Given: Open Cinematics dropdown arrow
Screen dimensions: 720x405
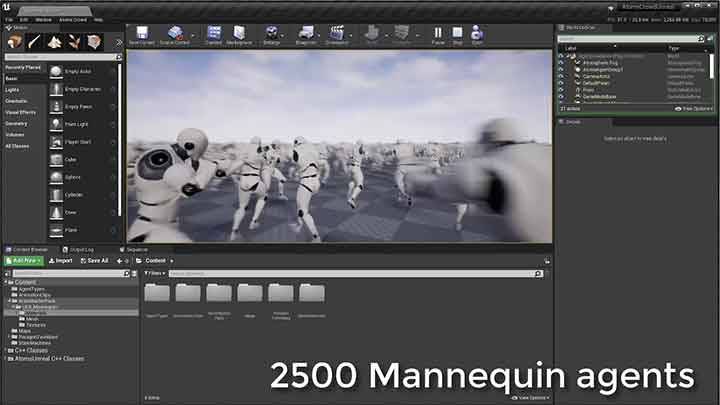Looking at the screenshot, I should click(351, 36).
